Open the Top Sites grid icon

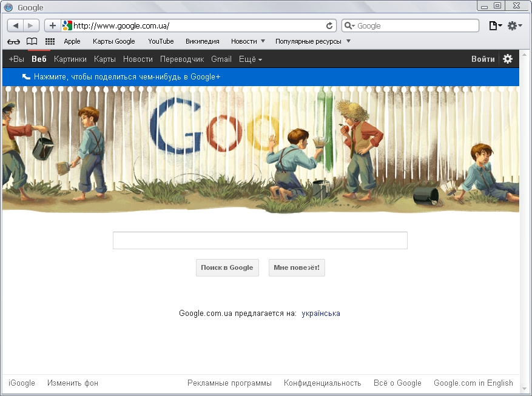(50, 42)
